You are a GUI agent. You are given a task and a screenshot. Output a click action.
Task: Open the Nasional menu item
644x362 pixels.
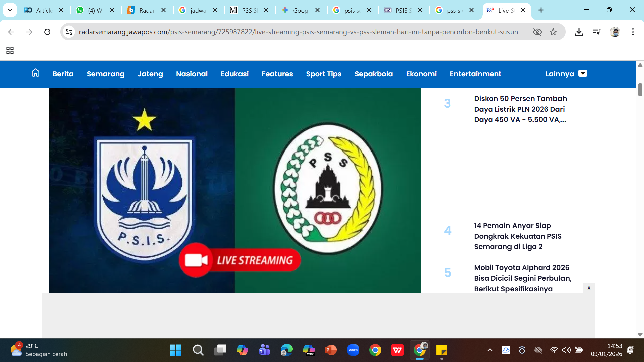(192, 74)
